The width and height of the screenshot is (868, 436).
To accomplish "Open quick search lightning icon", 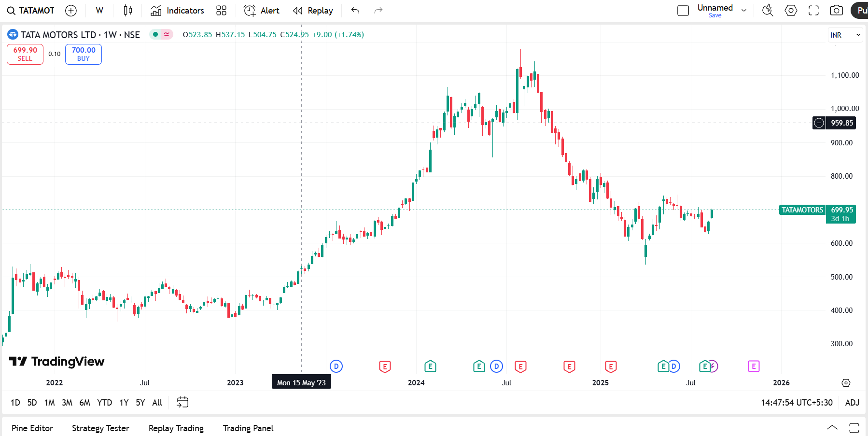I will pos(768,11).
